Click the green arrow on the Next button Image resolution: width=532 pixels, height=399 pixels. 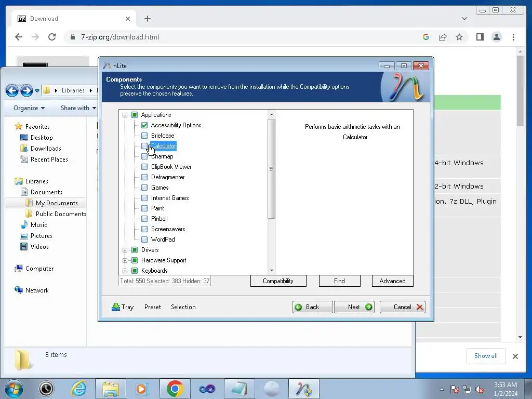(369, 307)
